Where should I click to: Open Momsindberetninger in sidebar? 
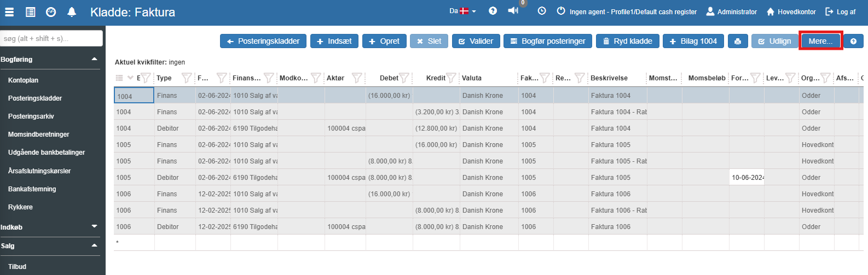(x=39, y=134)
